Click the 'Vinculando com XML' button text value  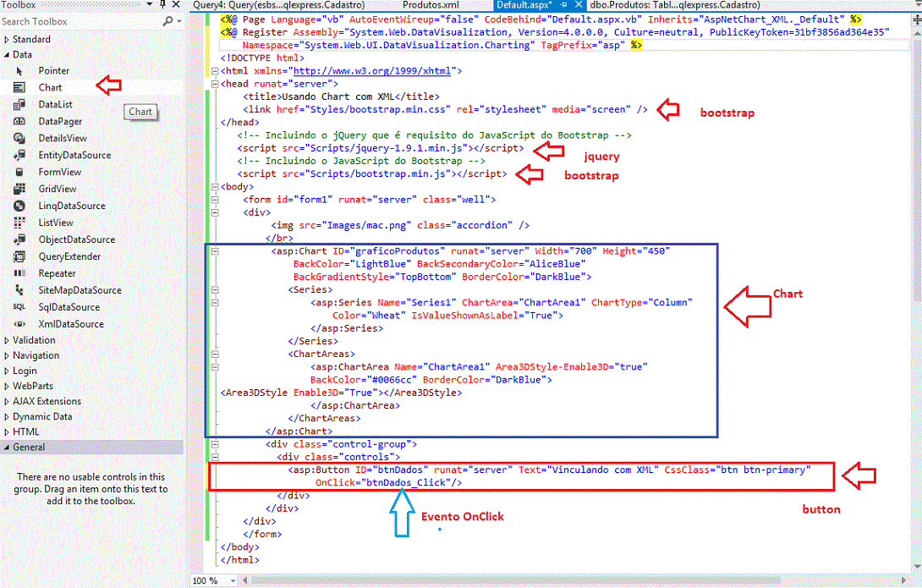click(x=603, y=470)
